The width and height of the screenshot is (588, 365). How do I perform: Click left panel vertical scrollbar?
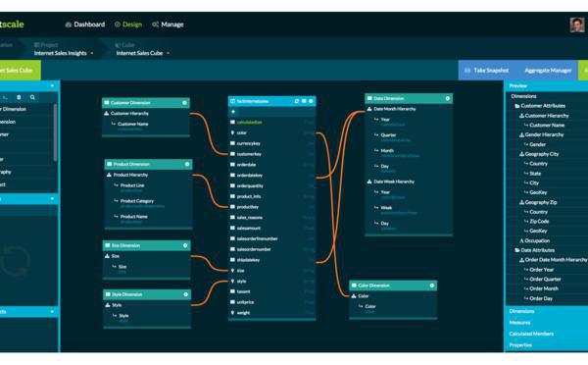(x=56, y=132)
